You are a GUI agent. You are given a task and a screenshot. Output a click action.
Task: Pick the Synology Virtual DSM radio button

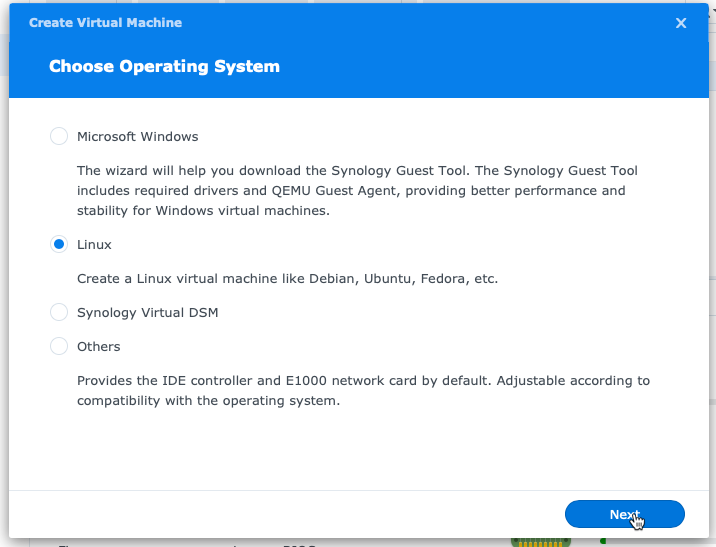click(59, 312)
